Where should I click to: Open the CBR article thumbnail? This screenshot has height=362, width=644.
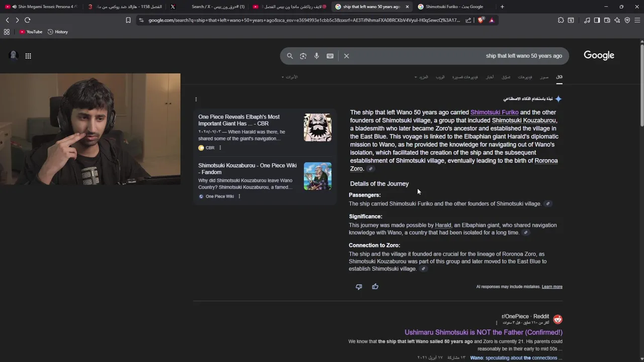pos(317,127)
